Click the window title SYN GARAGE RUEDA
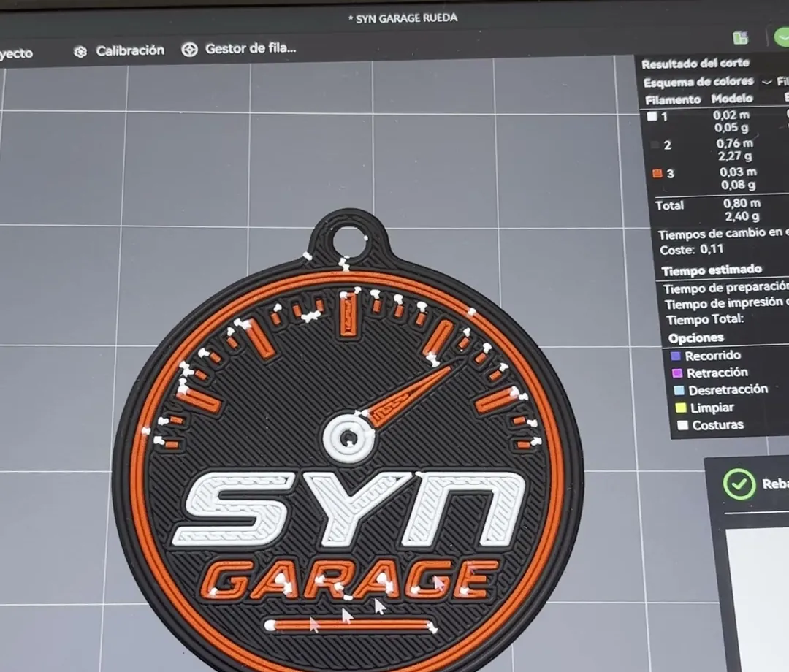789x672 pixels. click(403, 18)
